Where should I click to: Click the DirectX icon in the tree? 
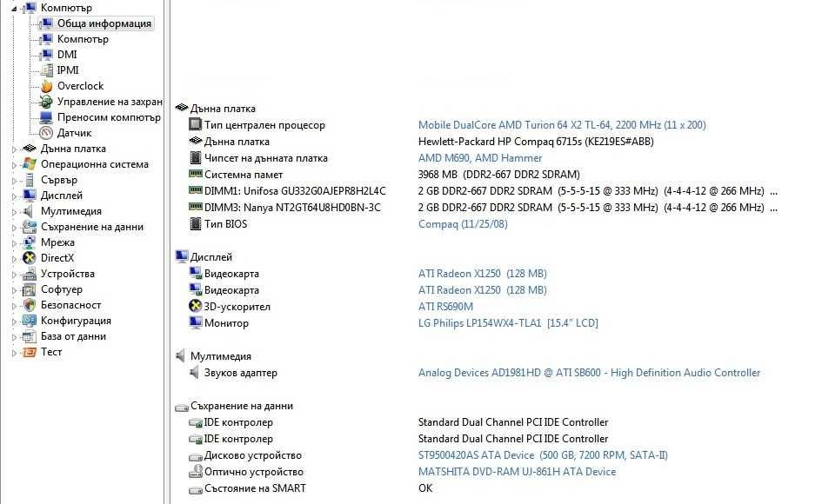29,258
